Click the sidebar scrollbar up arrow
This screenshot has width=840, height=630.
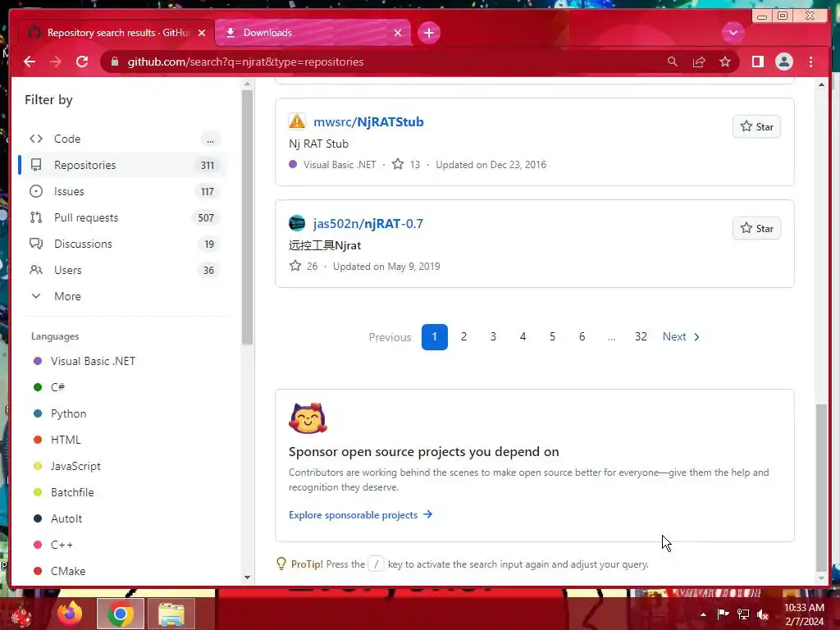tap(247, 84)
